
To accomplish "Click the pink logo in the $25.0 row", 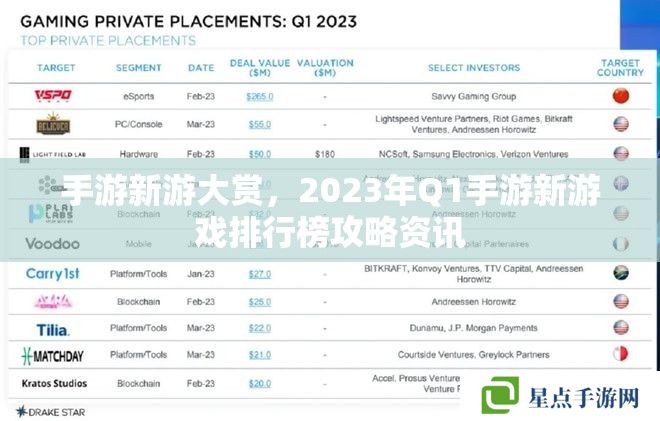I will 53,301.
